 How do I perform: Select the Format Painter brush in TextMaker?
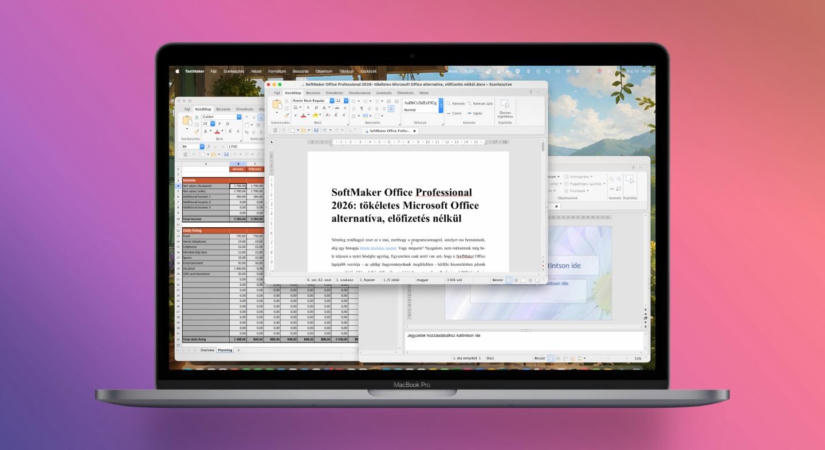(x=287, y=115)
